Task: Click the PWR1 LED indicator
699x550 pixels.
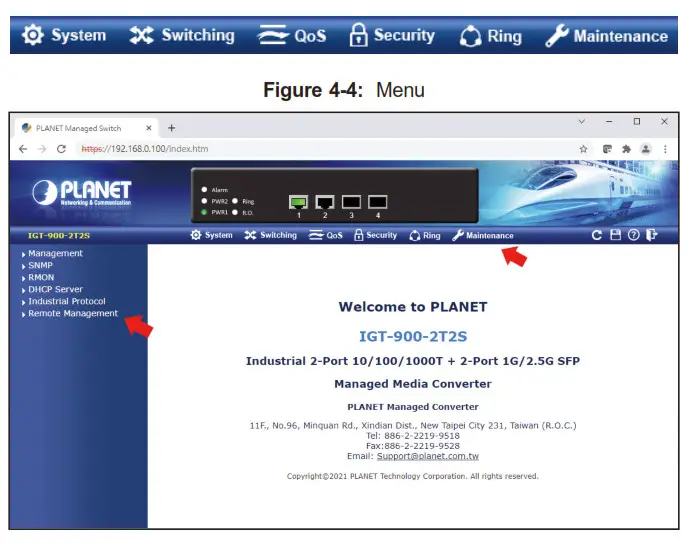Action: [x=204, y=212]
